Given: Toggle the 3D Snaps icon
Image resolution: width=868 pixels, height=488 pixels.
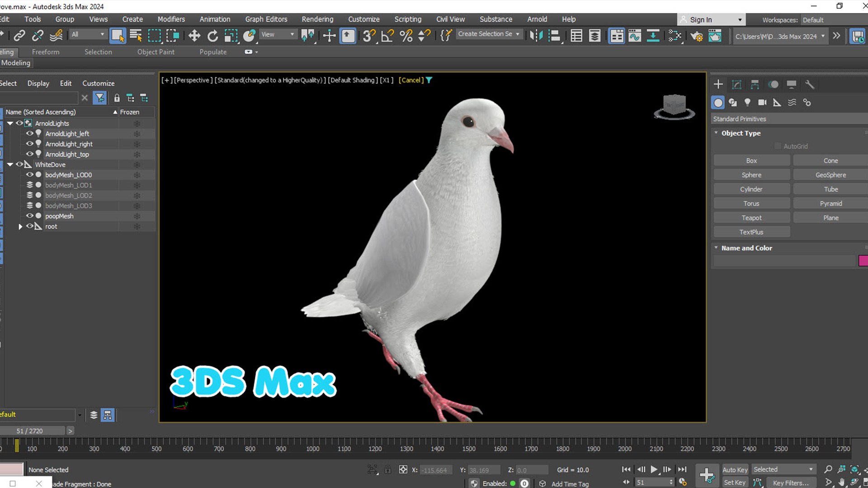Looking at the screenshot, I should pyautogui.click(x=369, y=35).
